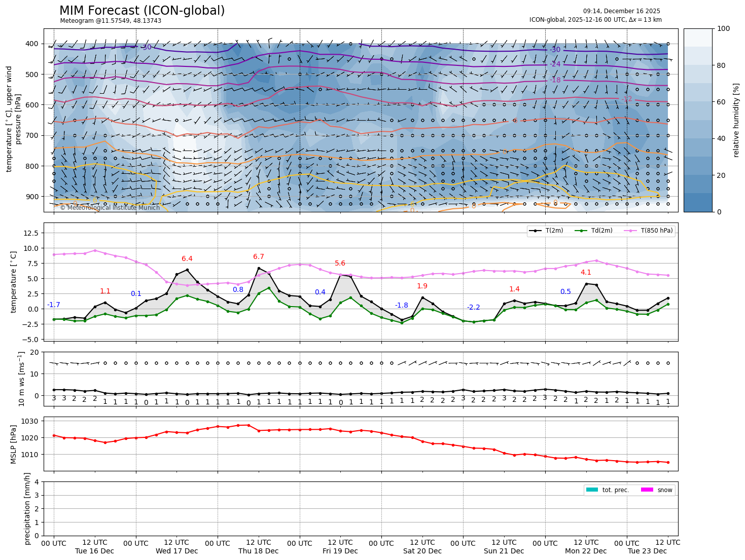The image size is (745, 560).
Task: Click the red "1.9" maximum temperature label
Action: tap(422, 286)
